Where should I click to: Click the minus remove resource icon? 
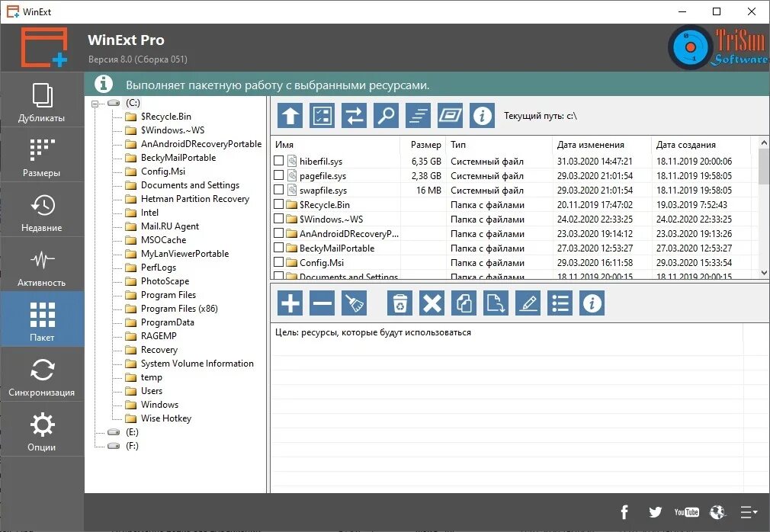pyautogui.click(x=322, y=303)
